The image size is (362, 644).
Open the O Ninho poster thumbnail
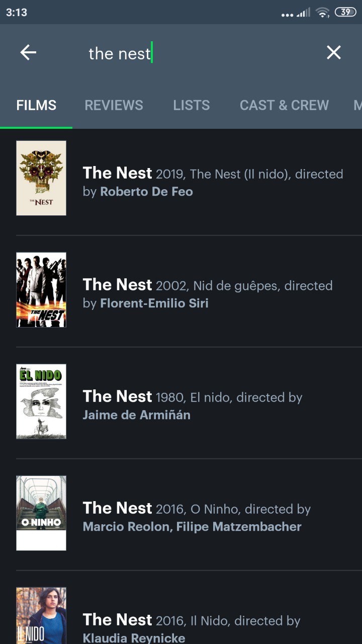pos(41,513)
